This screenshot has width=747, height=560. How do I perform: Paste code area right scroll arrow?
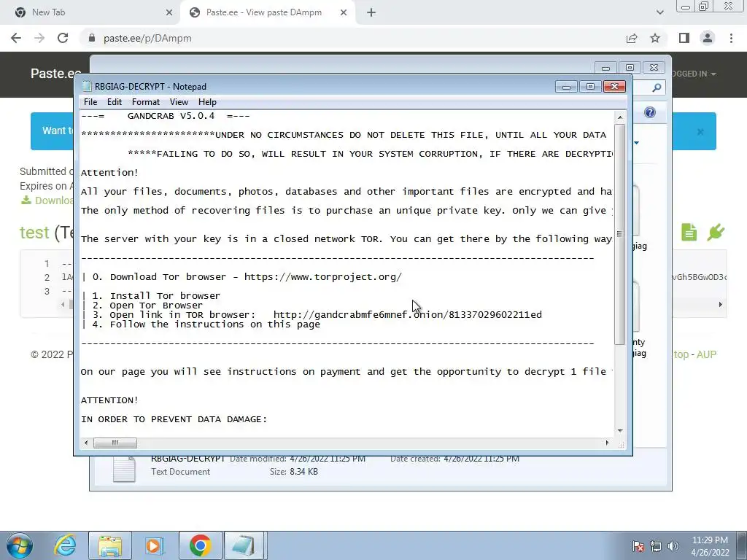pos(720,304)
